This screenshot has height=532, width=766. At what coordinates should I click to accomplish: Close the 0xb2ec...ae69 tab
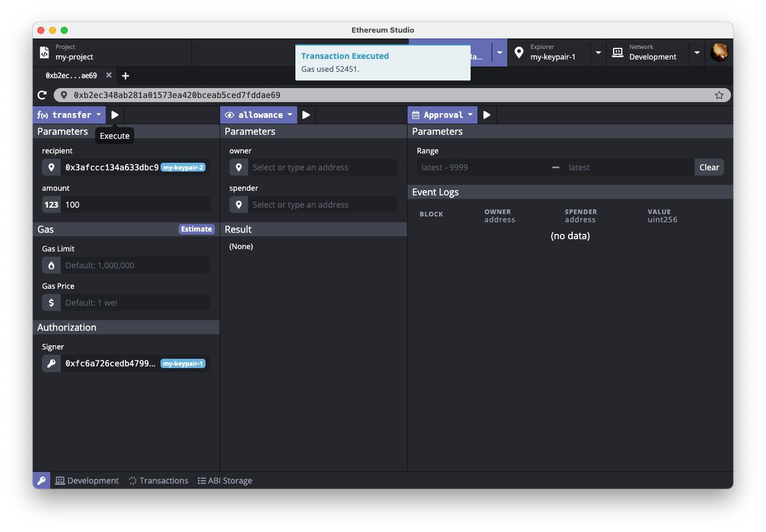(109, 75)
